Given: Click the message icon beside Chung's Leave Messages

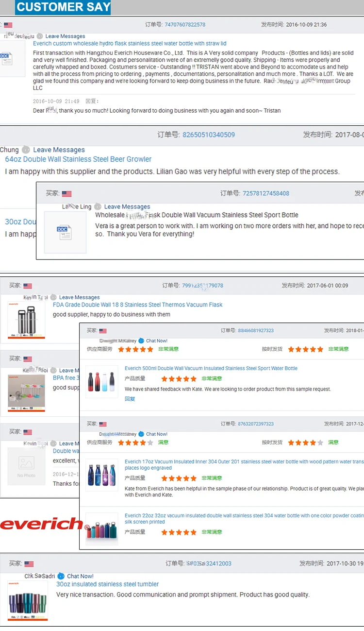Looking at the screenshot, I should tap(26, 150).
